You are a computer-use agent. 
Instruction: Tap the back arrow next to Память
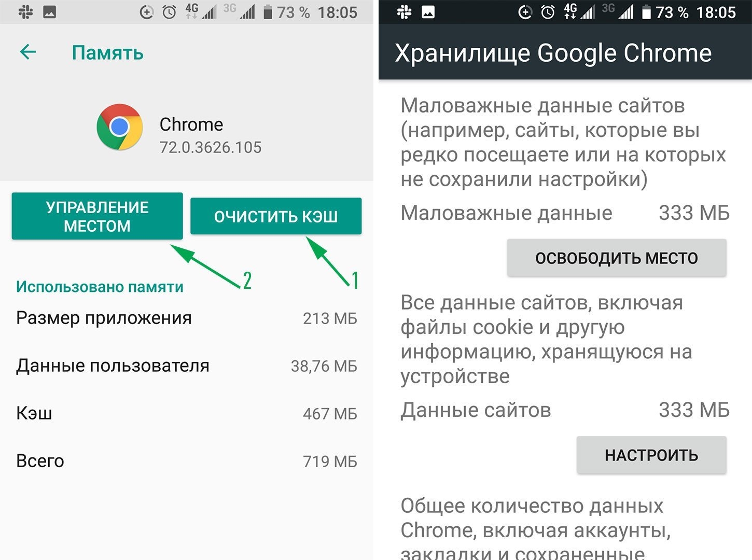[x=28, y=52]
